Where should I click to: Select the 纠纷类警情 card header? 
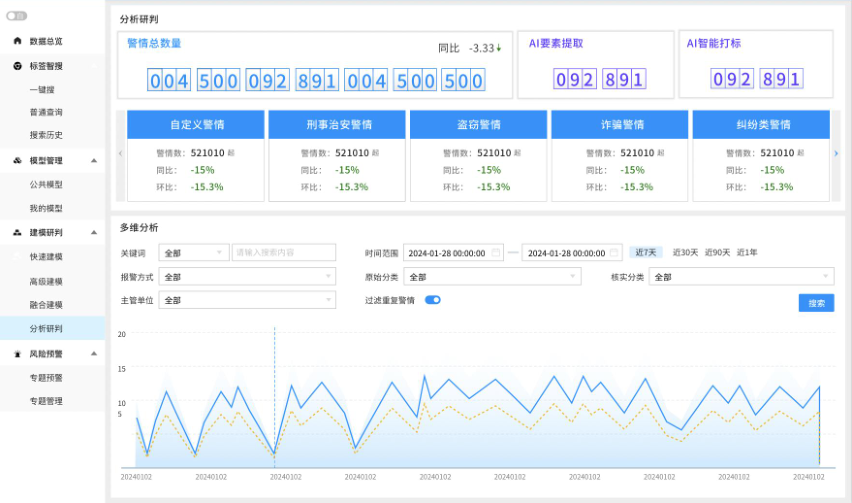click(x=761, y=124)
